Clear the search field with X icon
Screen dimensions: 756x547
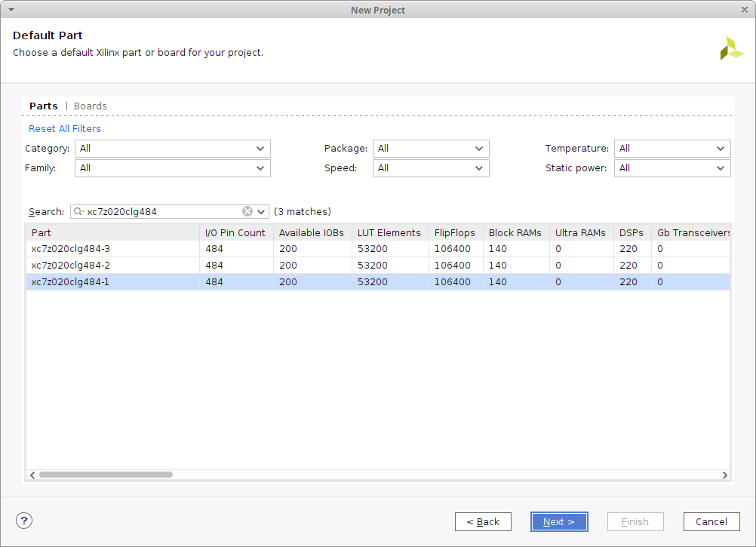coord(247,211)
